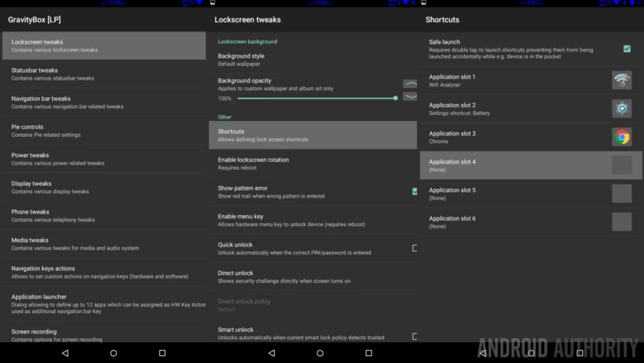644x363 pixels.
Task: Open Lockscreen tweaks category
Action: [x=104, y=46]
